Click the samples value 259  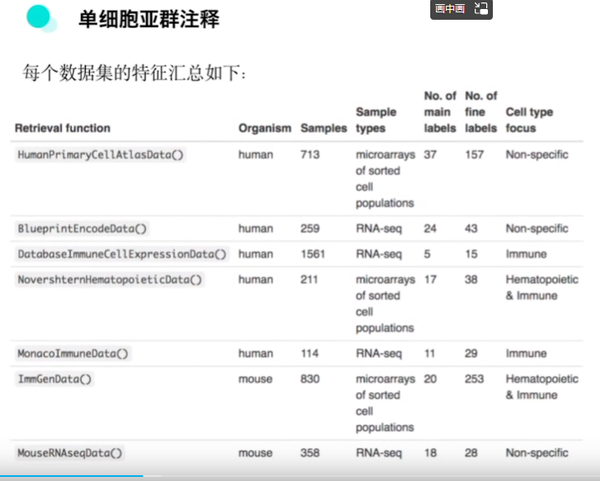[x=310, y=228]
